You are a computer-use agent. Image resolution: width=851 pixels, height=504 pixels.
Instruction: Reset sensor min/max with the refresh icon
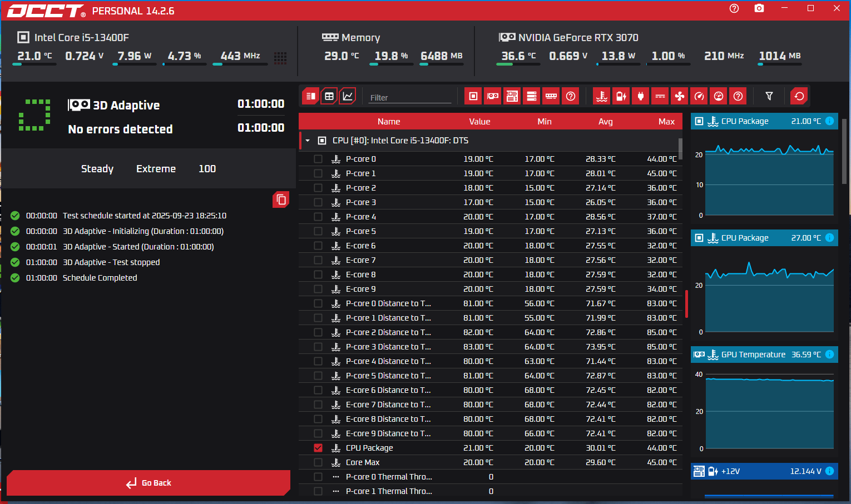pyautogui.click(x=799, y=96)
